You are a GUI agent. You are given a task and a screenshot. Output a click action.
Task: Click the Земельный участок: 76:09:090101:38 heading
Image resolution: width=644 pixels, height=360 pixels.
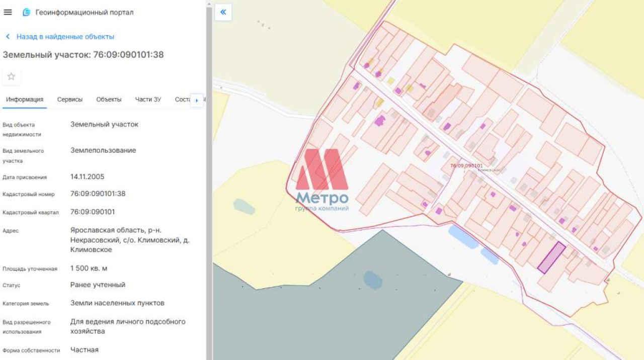pos(84,55)
